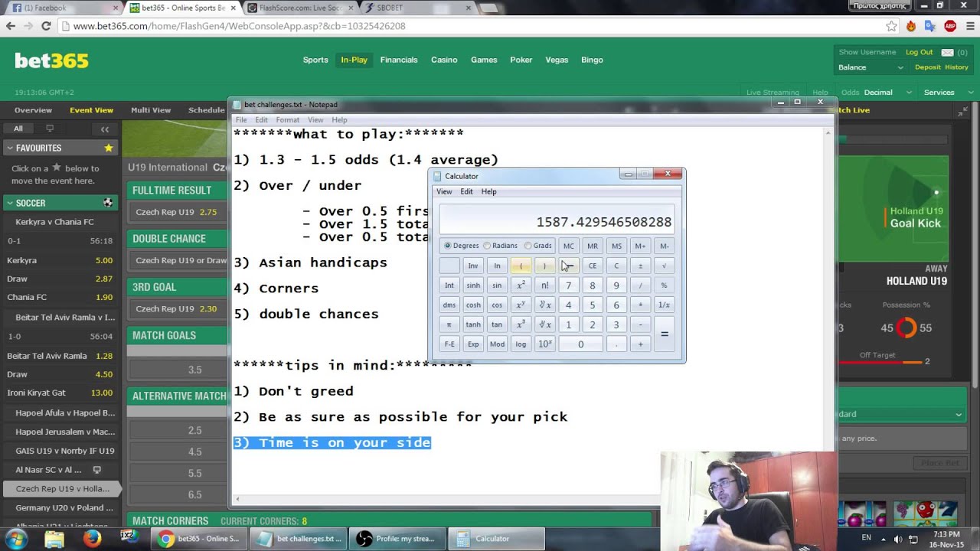Switch to the In-Play tab
Image resolution: width=980 pixels, height=551 pixels.
click(354, 60)
